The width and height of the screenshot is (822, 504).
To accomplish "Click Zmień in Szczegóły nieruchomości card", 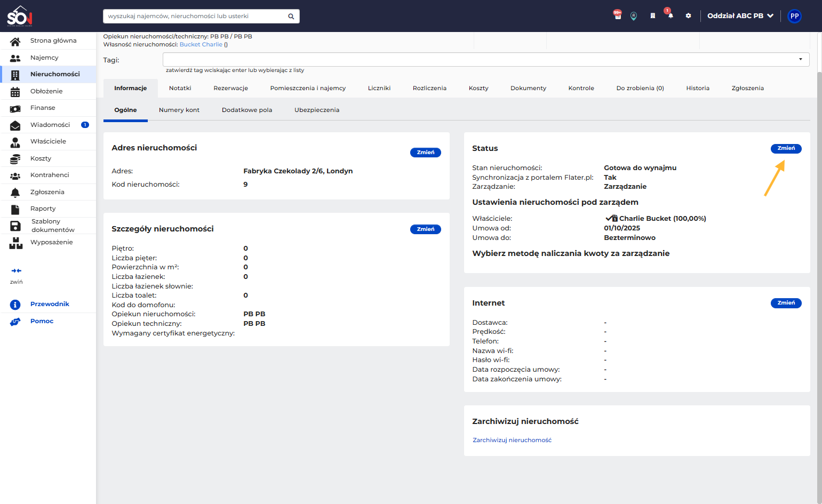I will pyautogui.click(x=426, y=229).
